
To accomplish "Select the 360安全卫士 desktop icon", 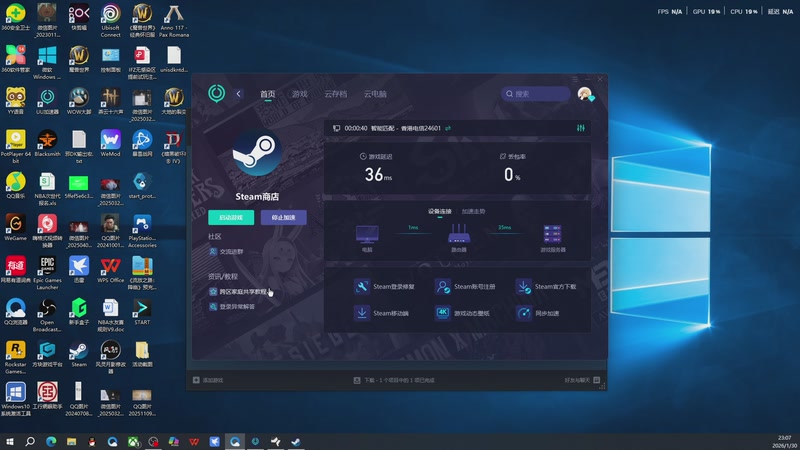I will pos(15,17).
